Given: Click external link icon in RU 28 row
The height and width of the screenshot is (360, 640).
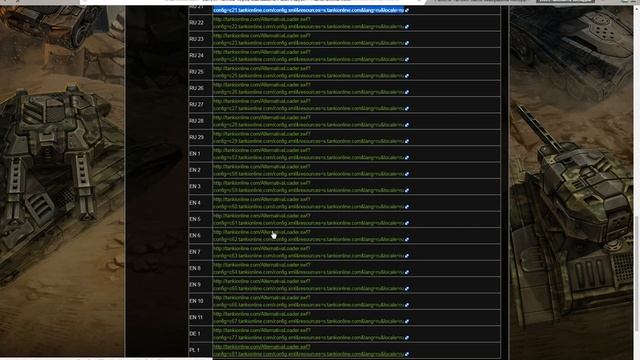Looking at the screenshot, I should [x=407, y=125].
